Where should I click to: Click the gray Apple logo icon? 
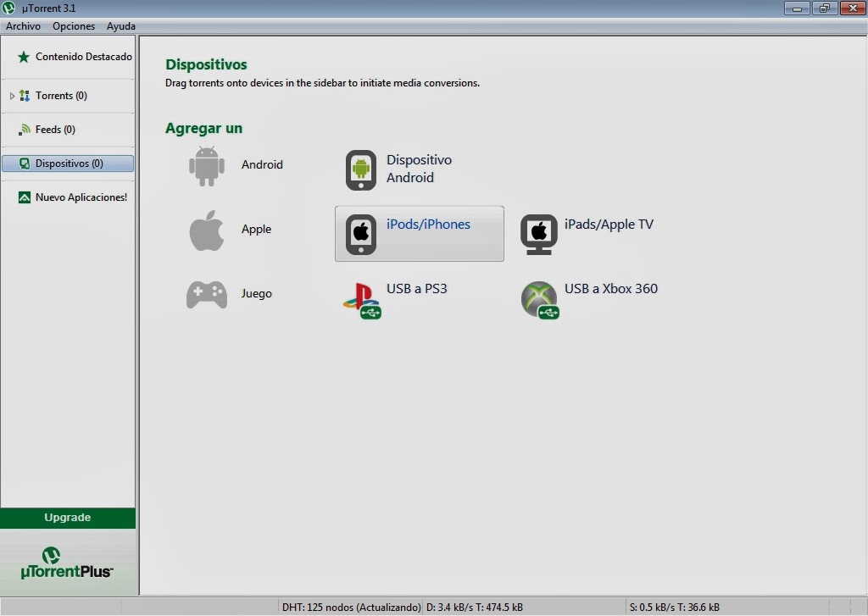coord(207,230)
